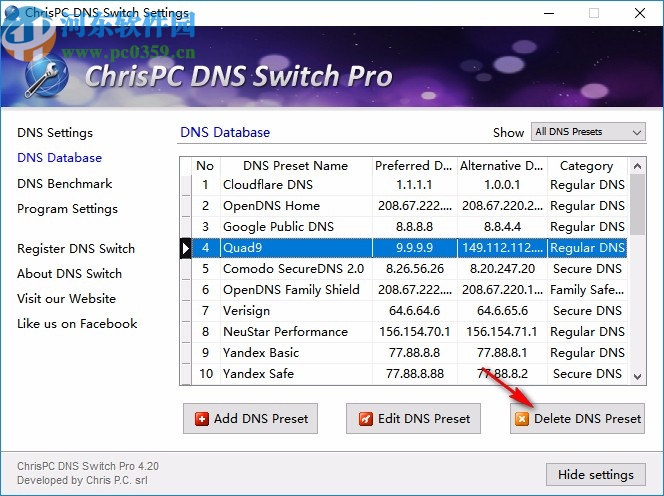The height and width of the screenshot is (496, 664).
Task: Close the DNS Switch Settings window
Action: (640, 13)
